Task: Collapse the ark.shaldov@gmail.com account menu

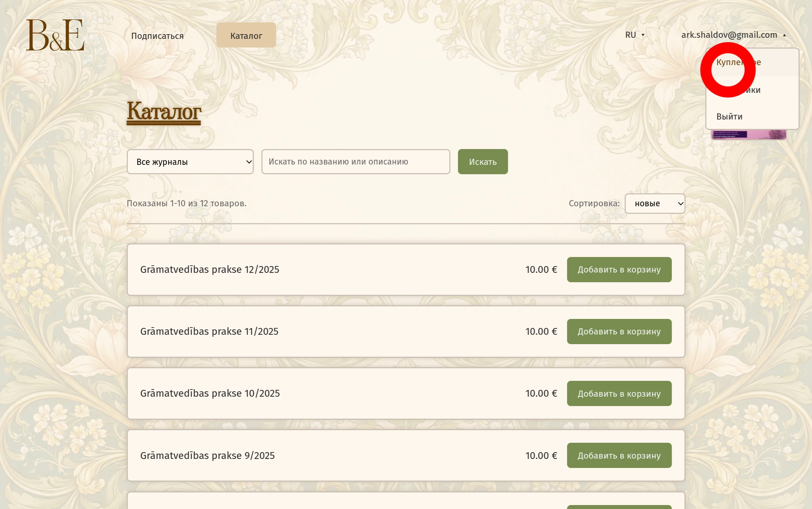Action: 733,35
